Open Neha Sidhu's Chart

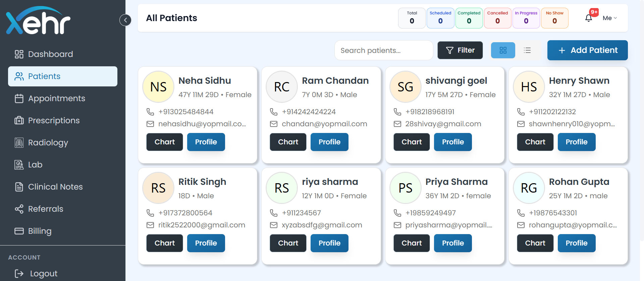click(164, 142)
